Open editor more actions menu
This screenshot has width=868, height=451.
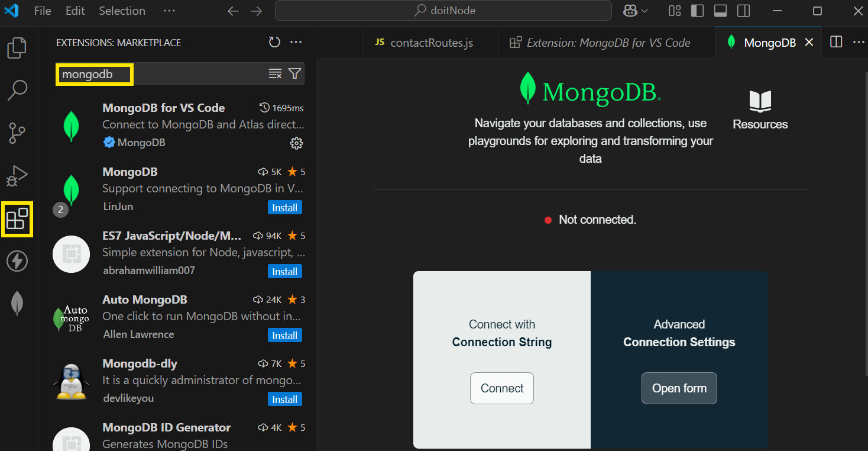[858, 42]
